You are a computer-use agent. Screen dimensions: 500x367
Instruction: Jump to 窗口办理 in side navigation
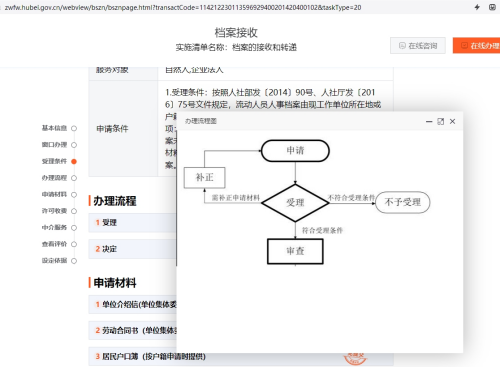tap(59, 145)
